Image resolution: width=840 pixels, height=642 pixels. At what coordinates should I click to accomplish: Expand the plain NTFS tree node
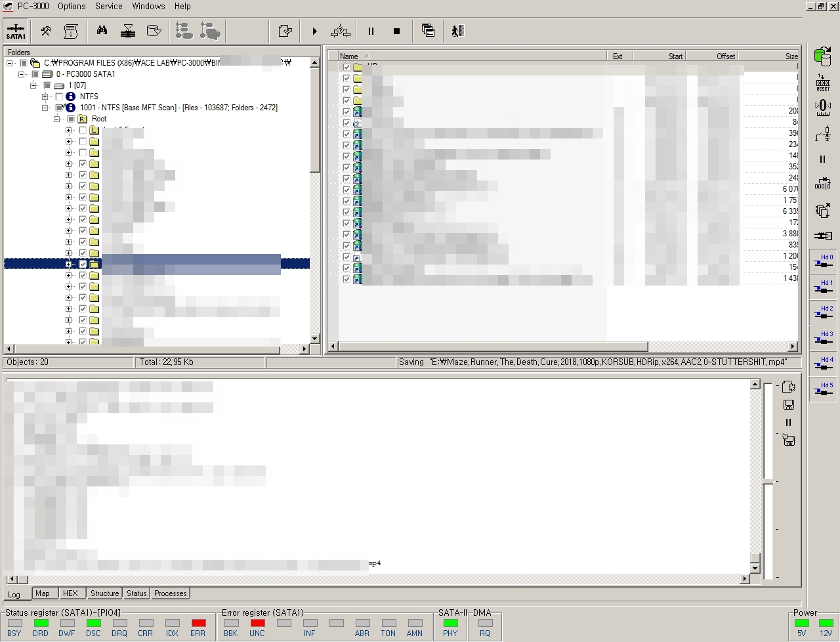pos(45,96)
